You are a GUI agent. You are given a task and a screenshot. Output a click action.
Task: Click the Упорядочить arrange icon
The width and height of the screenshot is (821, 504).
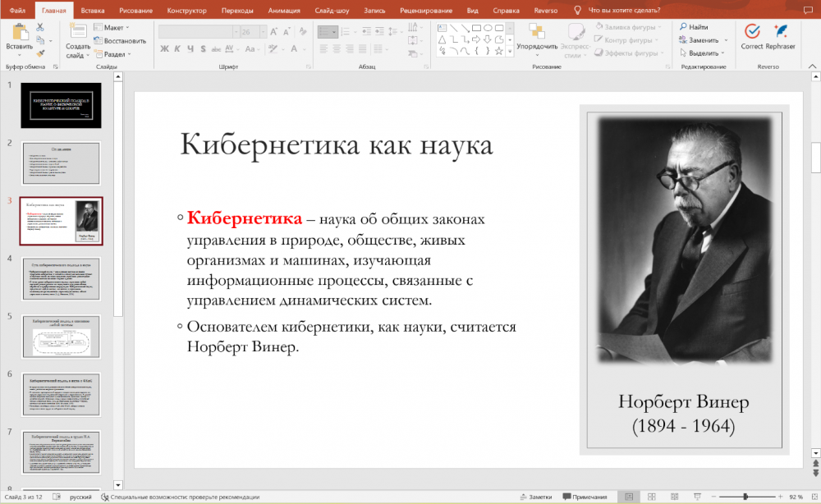(538, 31)
